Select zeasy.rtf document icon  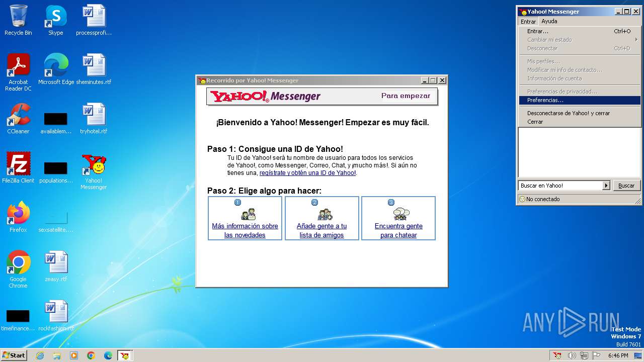(x=56, y=266)
